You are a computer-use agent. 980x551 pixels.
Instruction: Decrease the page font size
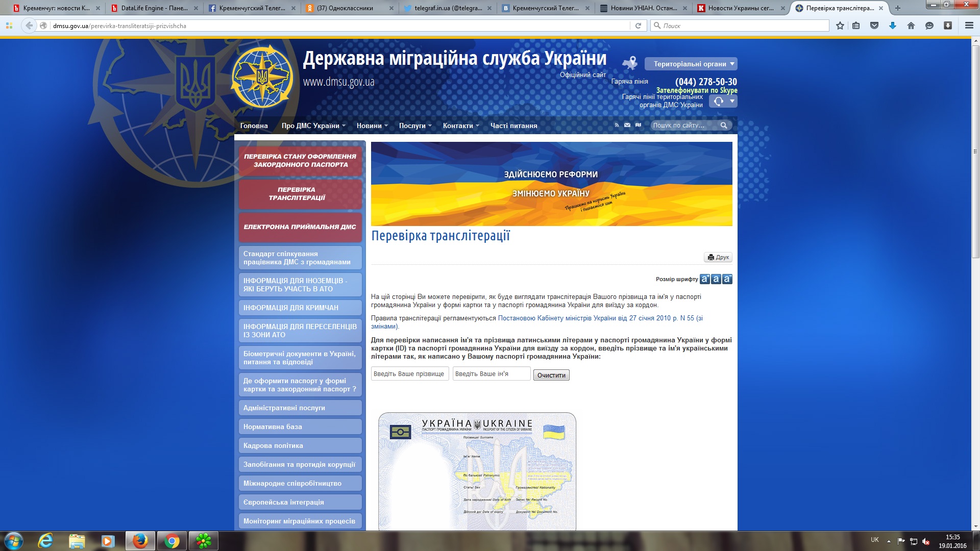[727, 279]
